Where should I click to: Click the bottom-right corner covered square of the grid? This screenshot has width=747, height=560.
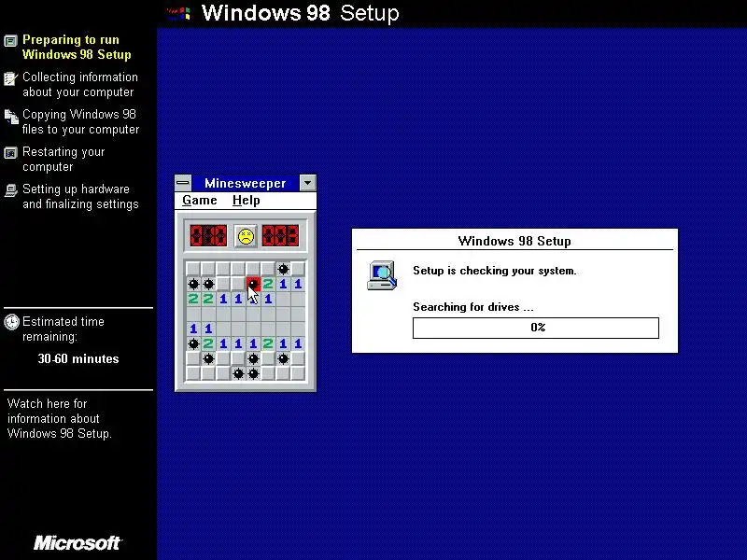pos(298,373)
